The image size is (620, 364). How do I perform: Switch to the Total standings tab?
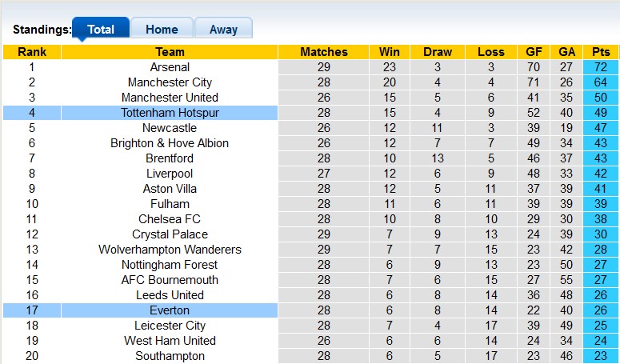coord(101,30)
